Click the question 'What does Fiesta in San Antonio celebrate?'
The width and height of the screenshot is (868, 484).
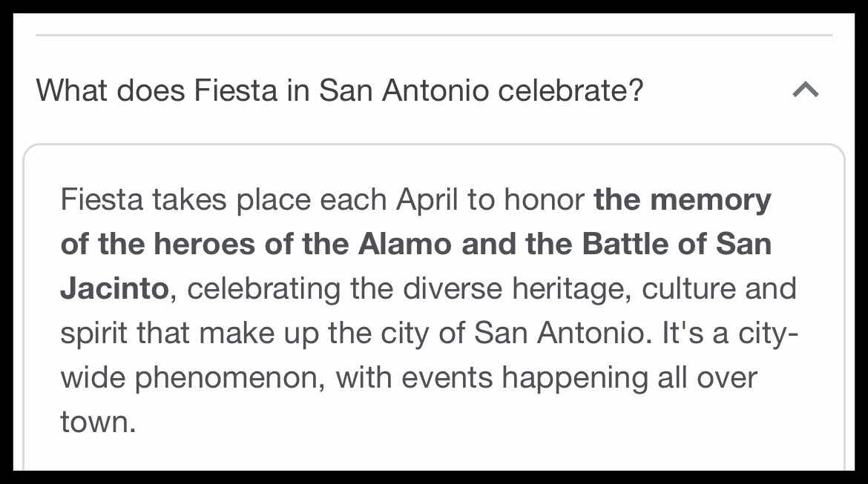[339, 90]
